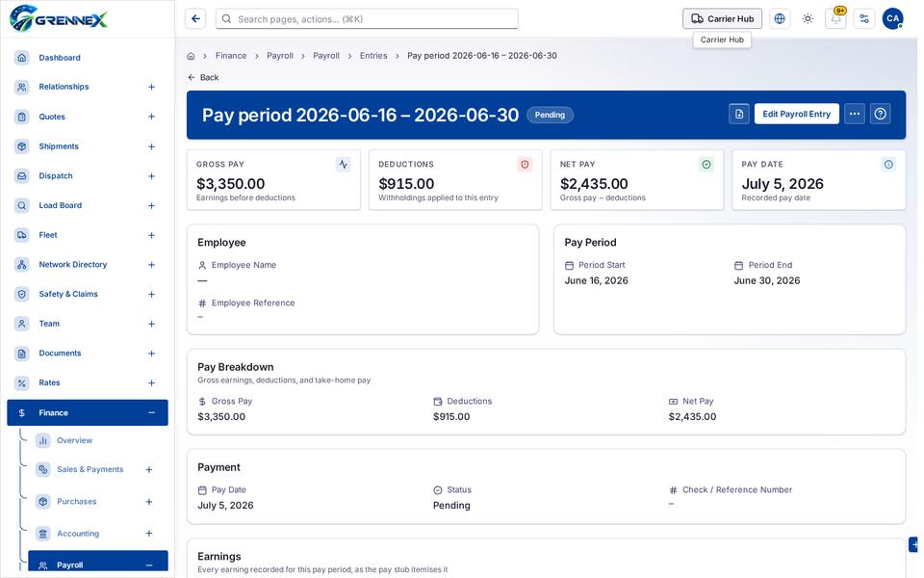Click the document export icon in header
924x578 pixels.
click(x=739, y=115)
